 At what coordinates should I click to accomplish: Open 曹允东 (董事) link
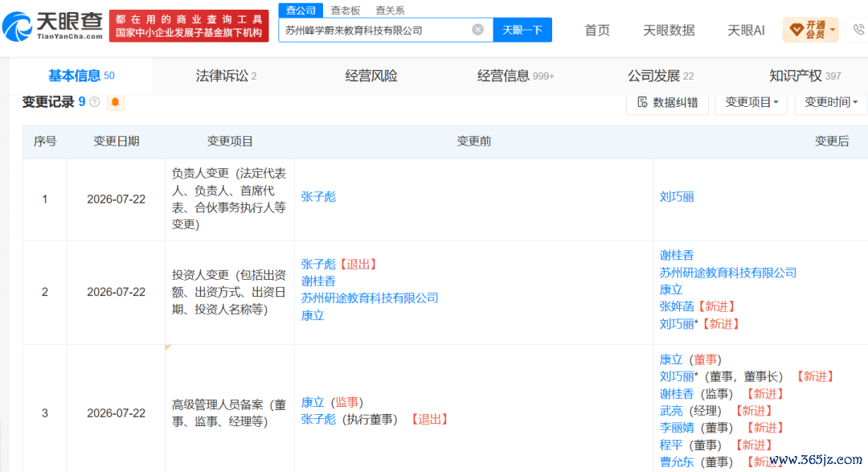(677, 462)
